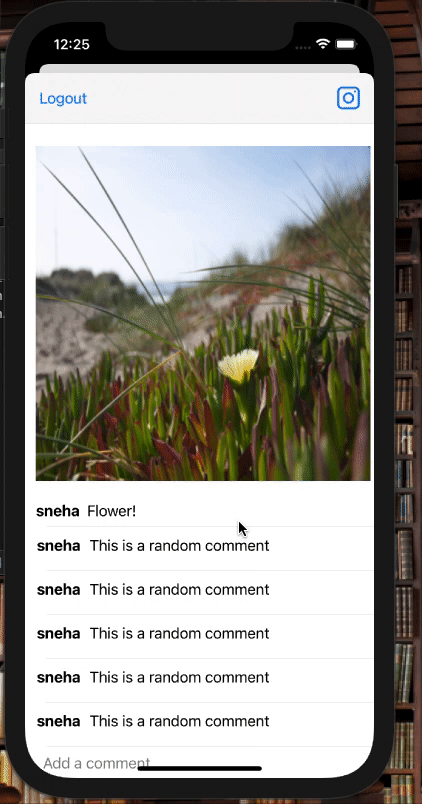Tap the home indicator bar
Screen dimensions: 422x804
coord(200,768)
